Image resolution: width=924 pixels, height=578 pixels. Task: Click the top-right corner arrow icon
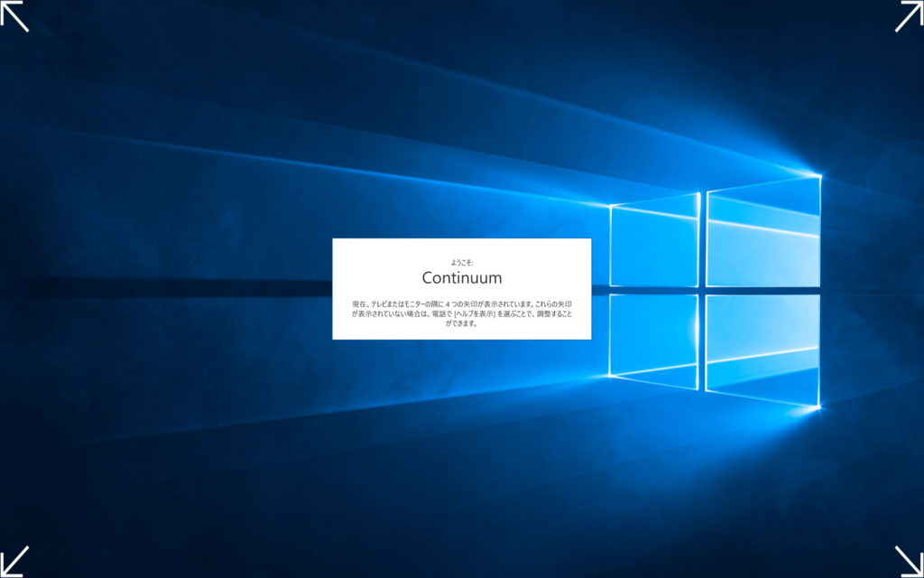click(x=910, y=16)
